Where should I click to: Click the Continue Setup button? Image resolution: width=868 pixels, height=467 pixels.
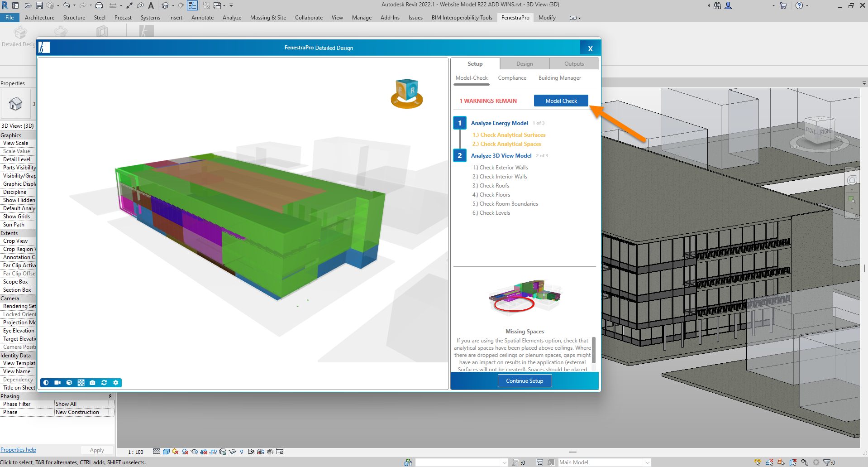(x=525, y=381)
